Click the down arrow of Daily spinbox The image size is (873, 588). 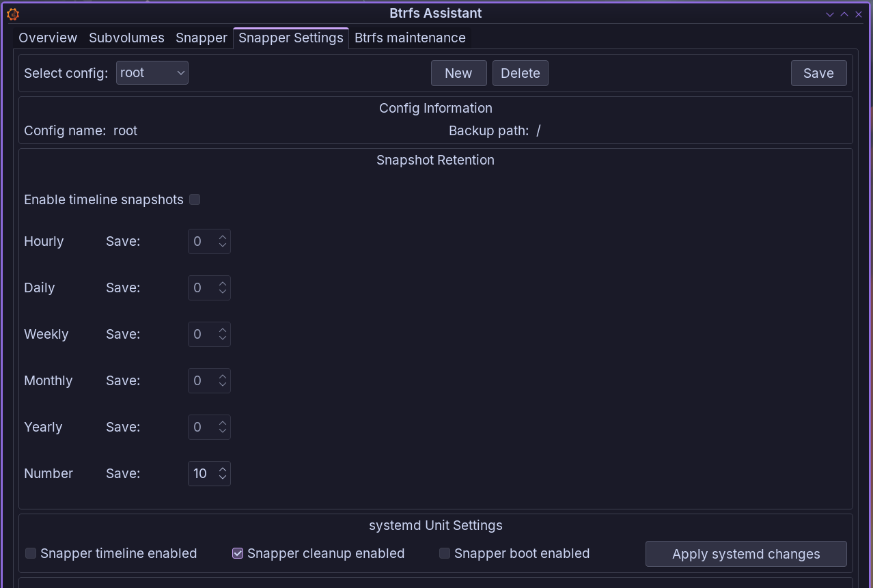tap(223, 292)
